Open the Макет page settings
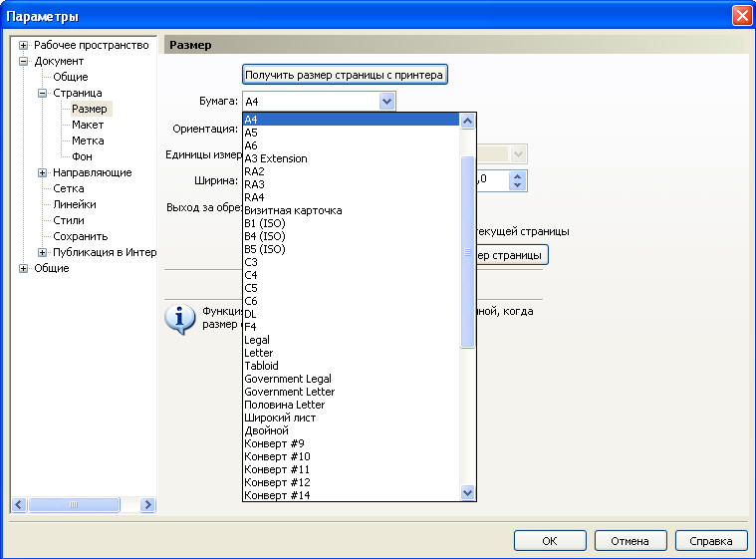This screenshot has width=756, height=559. click(88, 125)
